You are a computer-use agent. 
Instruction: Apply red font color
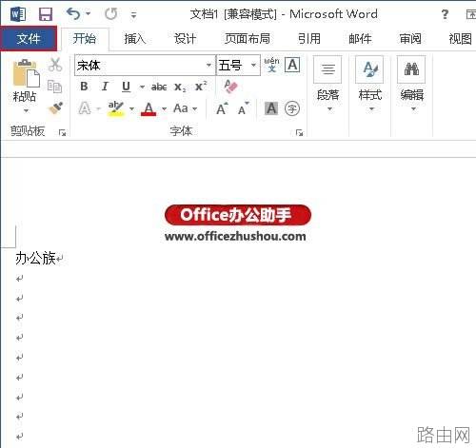[149, 108]
